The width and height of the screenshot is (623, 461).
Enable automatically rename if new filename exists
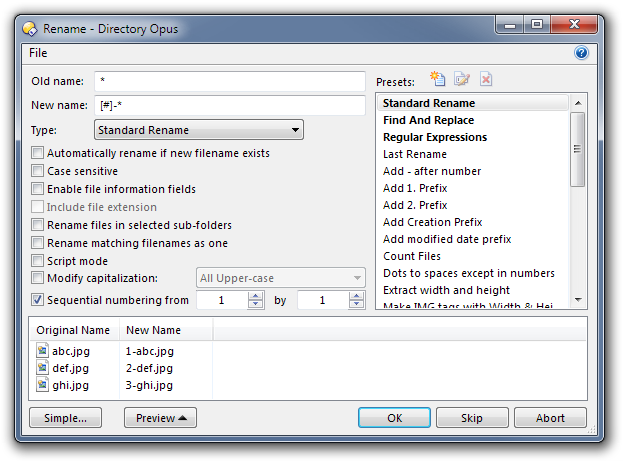coord(37,153)
